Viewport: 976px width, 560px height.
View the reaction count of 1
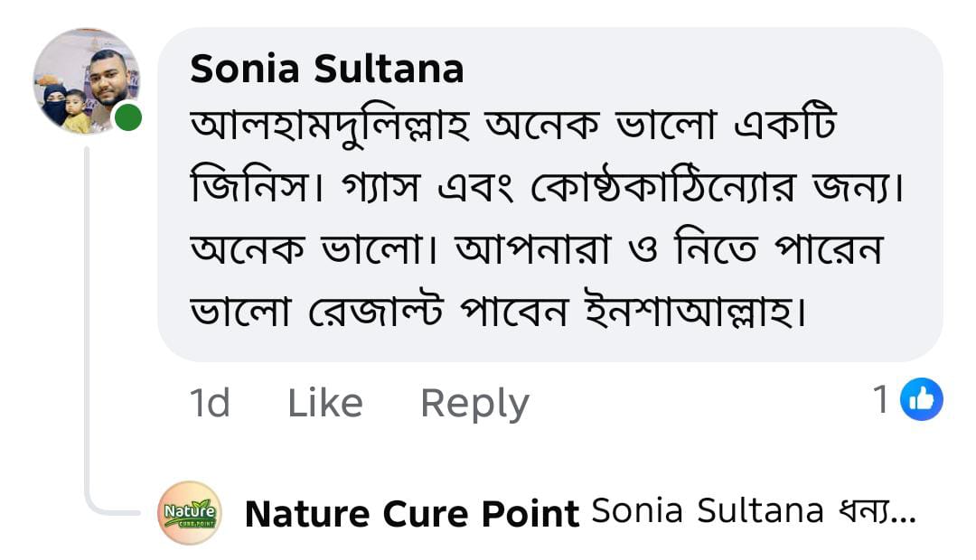(881, 399)
